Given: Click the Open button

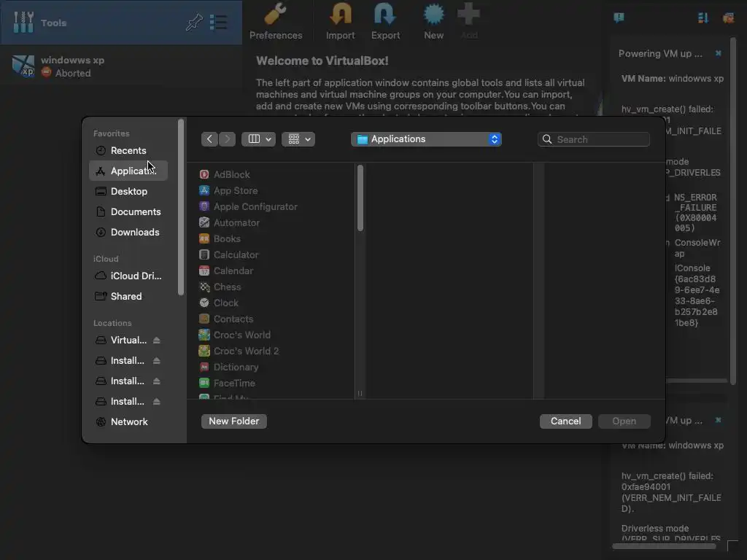Looking at the screenshot, I should [x=624, y=421].
